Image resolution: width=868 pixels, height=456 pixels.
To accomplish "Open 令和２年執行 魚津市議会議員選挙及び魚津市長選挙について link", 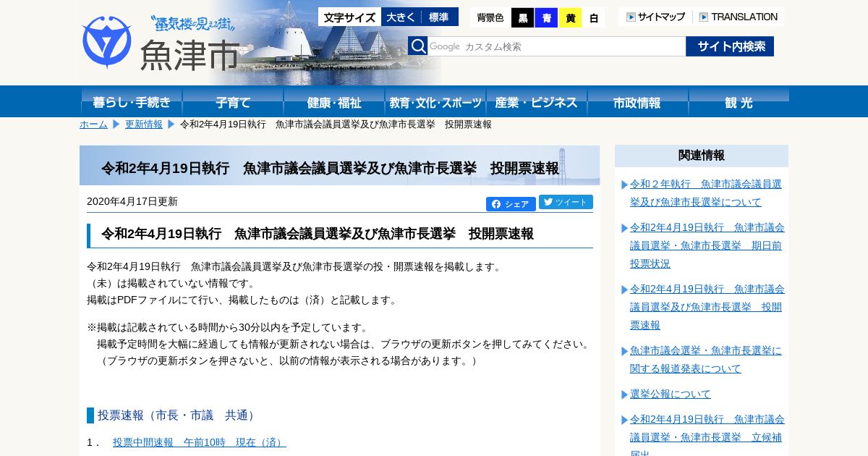I will point(706,193).
